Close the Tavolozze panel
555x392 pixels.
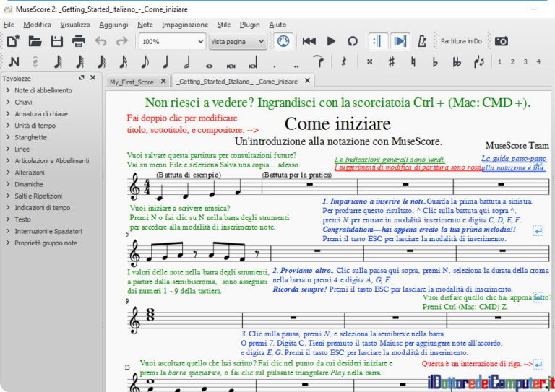tap(92, 77)
